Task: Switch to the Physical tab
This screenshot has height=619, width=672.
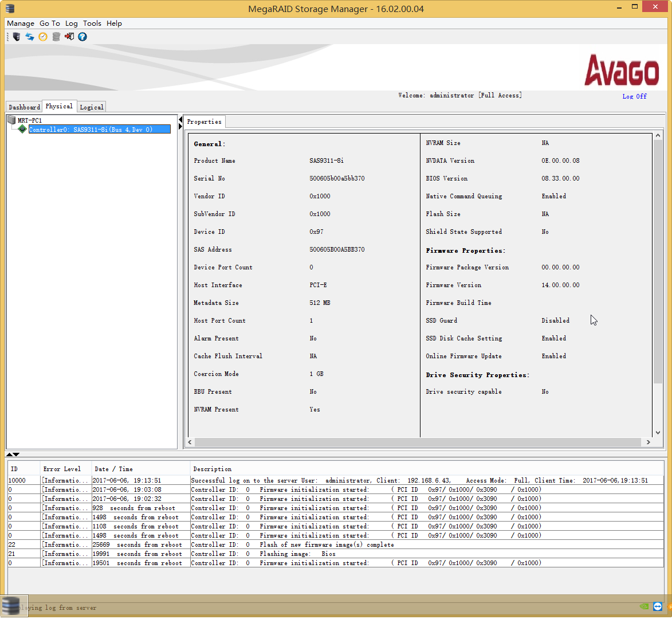Action: click(x=59, y=106)
